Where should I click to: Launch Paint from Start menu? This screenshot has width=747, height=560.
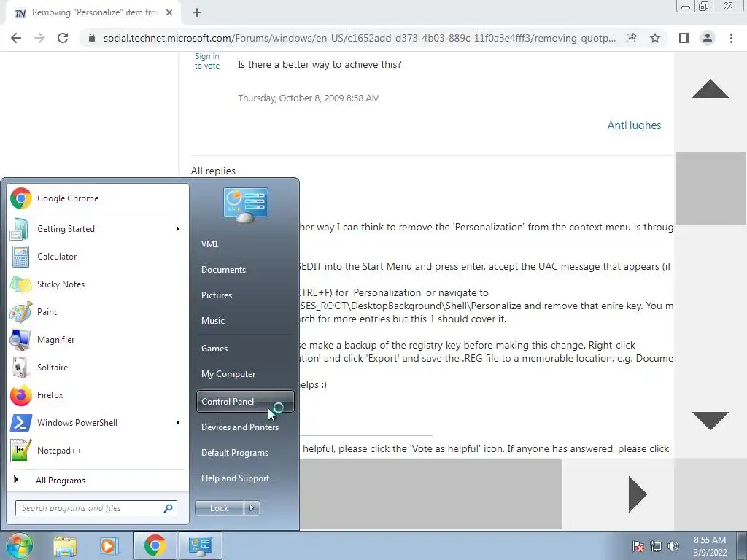pos(98,311)
